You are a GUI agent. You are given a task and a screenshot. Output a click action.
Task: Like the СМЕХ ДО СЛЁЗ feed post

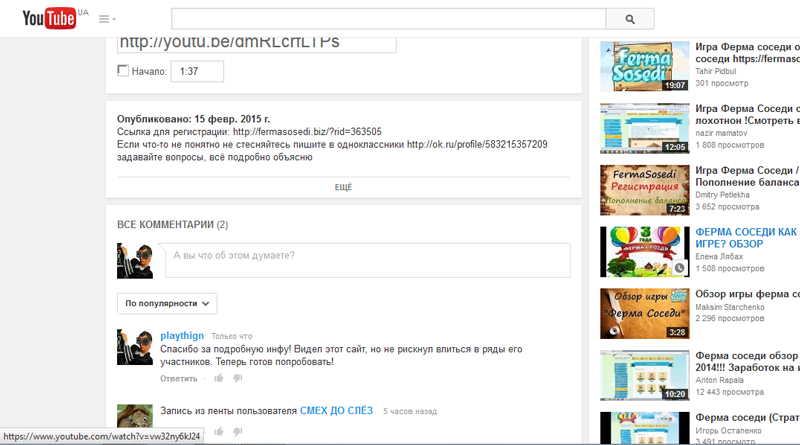(219, 432)
